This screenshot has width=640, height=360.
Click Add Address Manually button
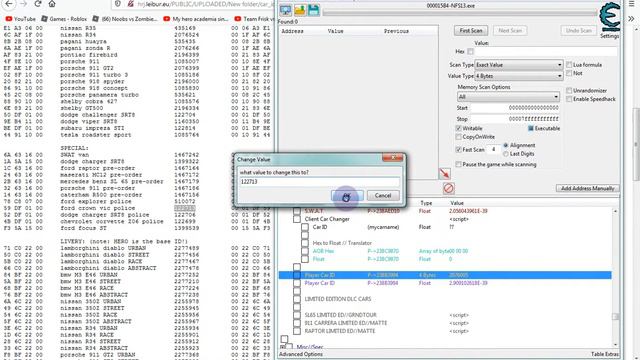coord(587,188)
